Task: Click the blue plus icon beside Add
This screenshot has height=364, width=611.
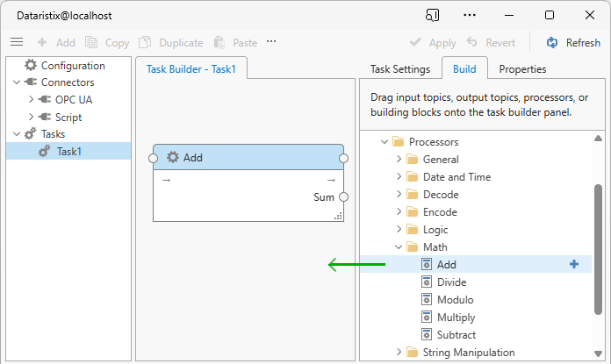Action: coord(574,264)
